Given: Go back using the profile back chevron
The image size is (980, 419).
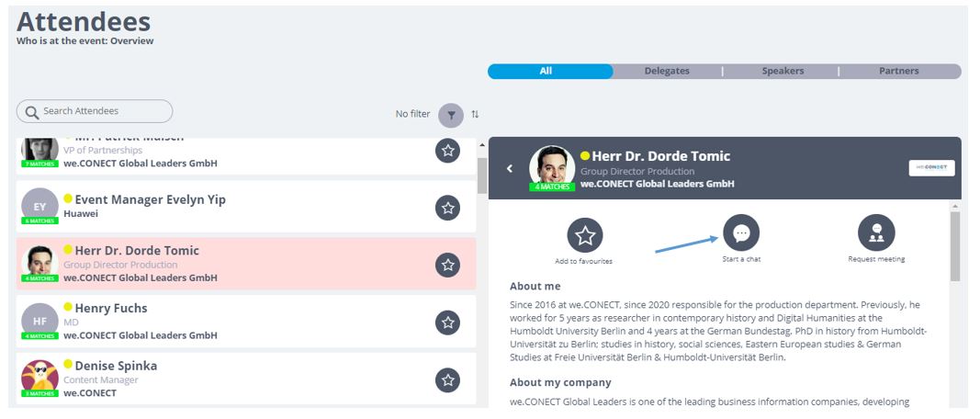Looking at the screenshot, I should point(510,168).
